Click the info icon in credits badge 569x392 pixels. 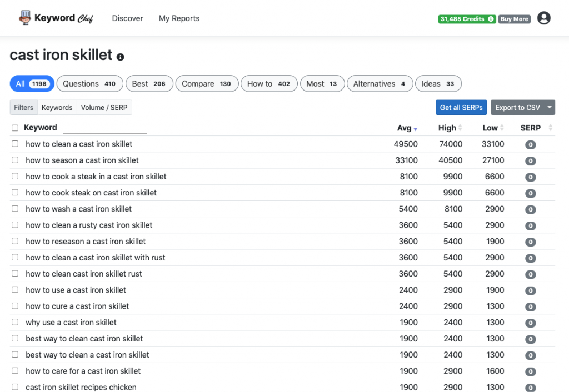coord(491,19)
